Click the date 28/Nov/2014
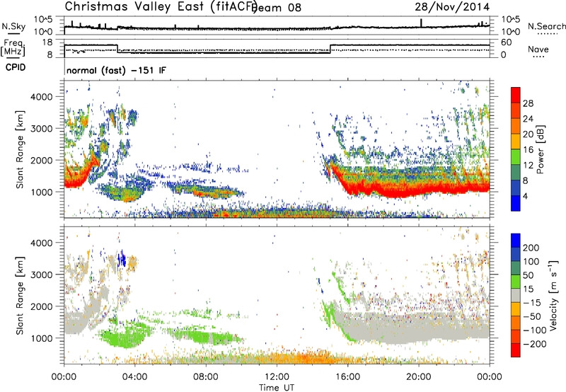Image resolution: width=566 pixels, height=392 pixels. tap(452, 6)
